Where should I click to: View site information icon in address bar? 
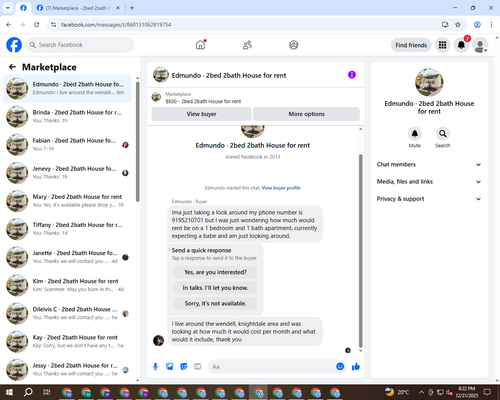(53, 25)
